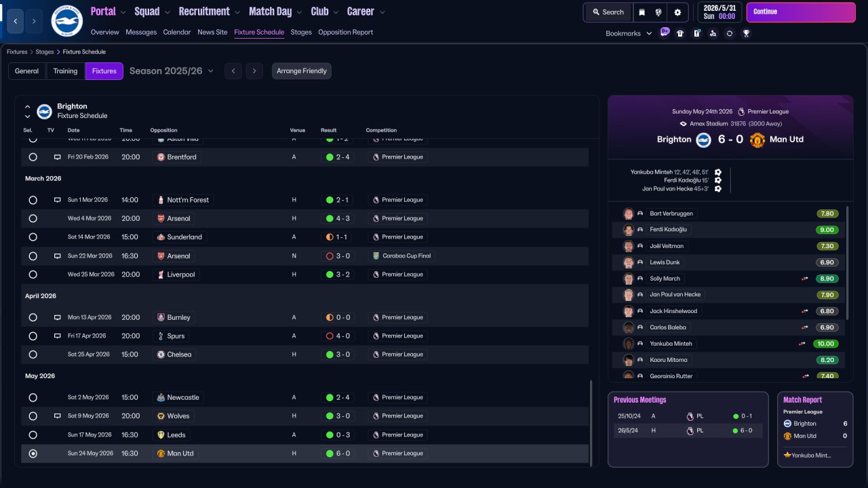The image size is (868, 488).
Task: Click the 25/10/24 previous meeting row
Action: click(688, 416)
